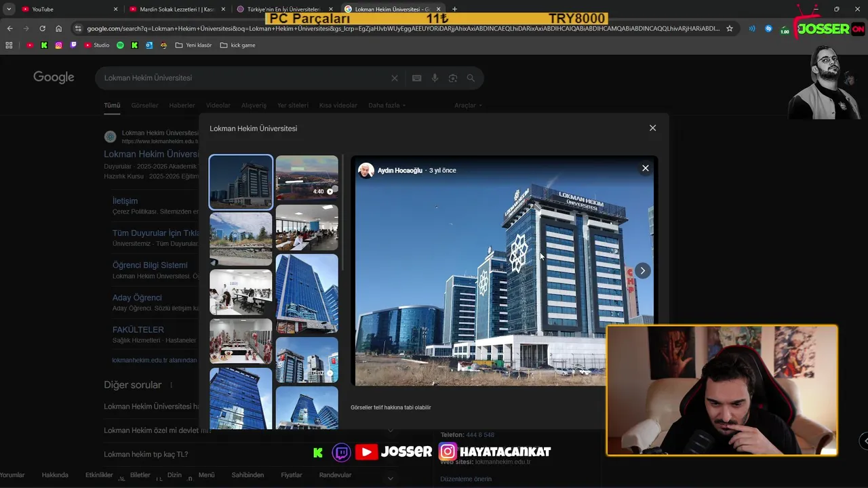Select the Haberler search tab
This screenshot has height=488, width=868.
(x=182, y=105)
